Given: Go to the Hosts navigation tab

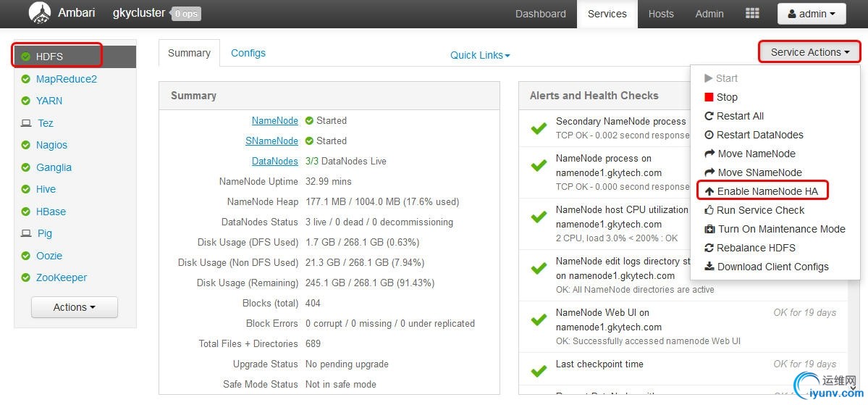Looking at the screenshot, I should [x=661, y=14].
